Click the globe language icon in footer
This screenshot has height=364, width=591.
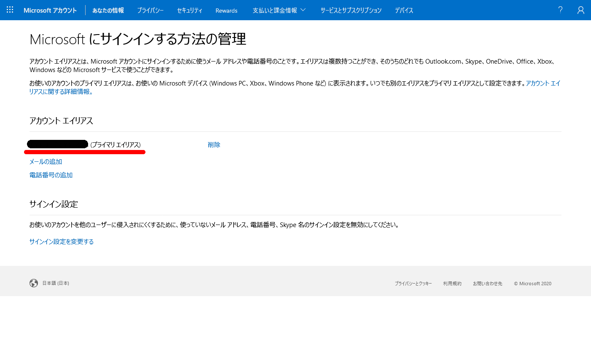(x=34, y=283)
